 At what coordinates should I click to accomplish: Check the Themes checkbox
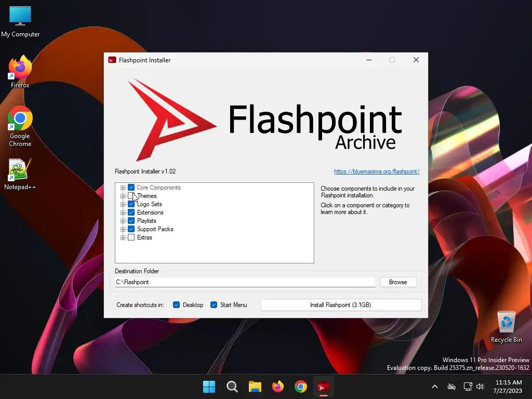[x=131, y=196]
